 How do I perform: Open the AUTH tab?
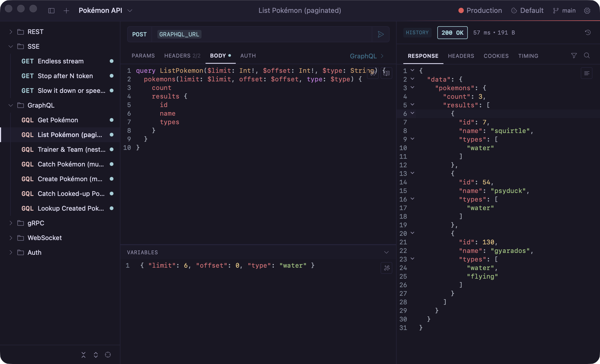click(248, 56)
